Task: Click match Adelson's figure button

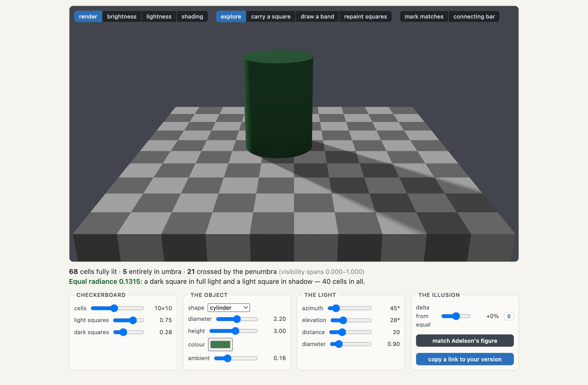Action: [x=465, y=341]
